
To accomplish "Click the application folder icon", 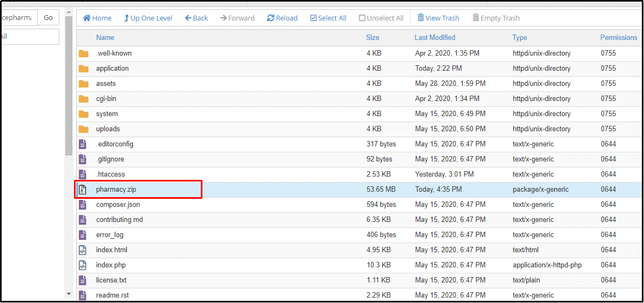I will click(83, 69).
